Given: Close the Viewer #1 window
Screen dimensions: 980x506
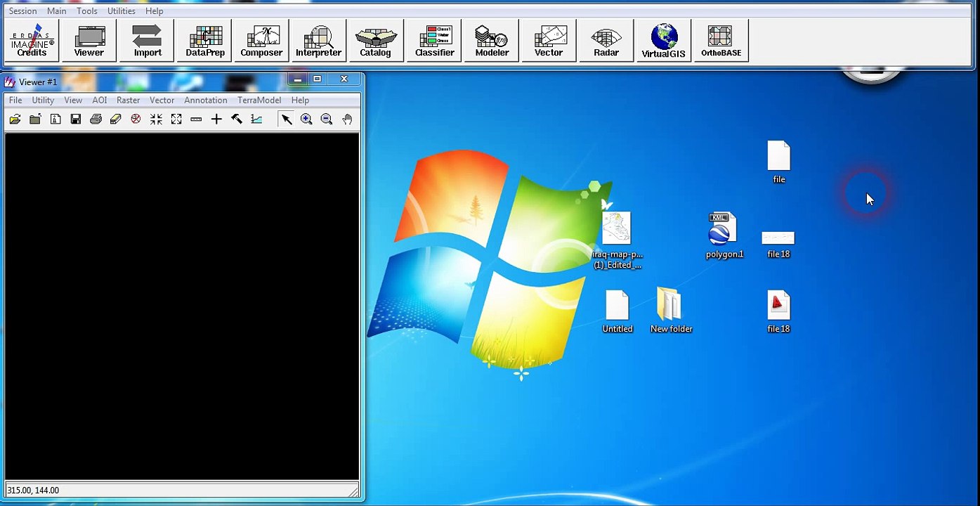Looking at the screenshot, I should pyautogui.click(x=344, y=79).
